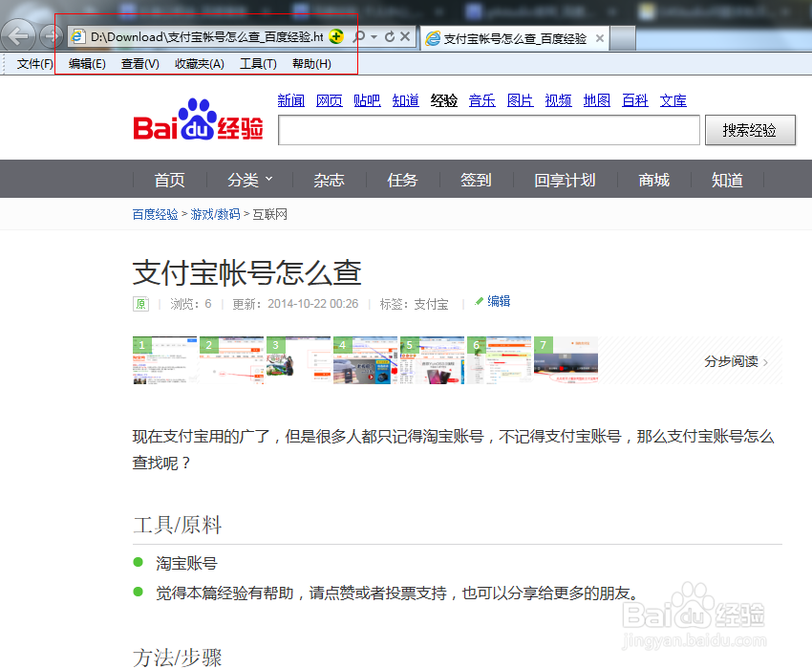Open step 2 thumbnail

[x=231, y=360]
